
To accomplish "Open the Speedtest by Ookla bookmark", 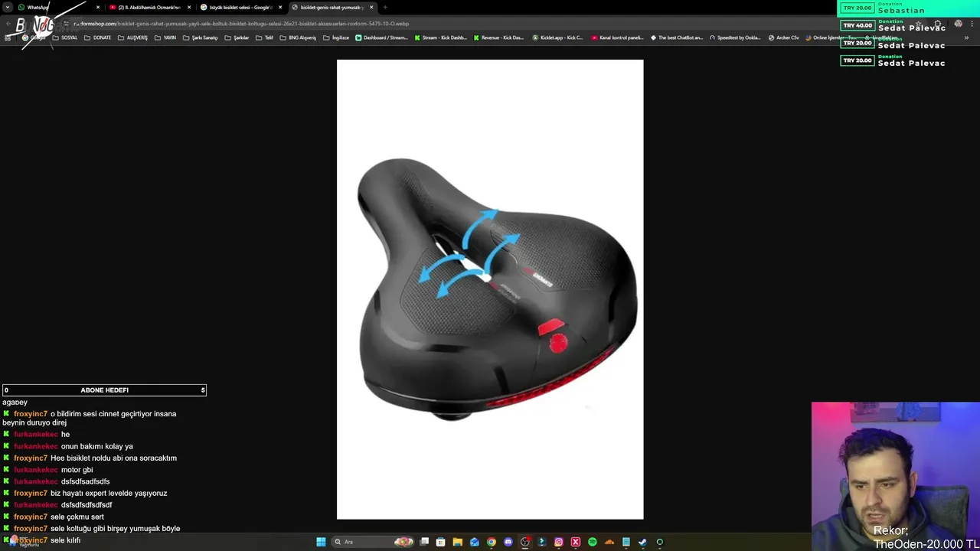I will click(735, 37).
